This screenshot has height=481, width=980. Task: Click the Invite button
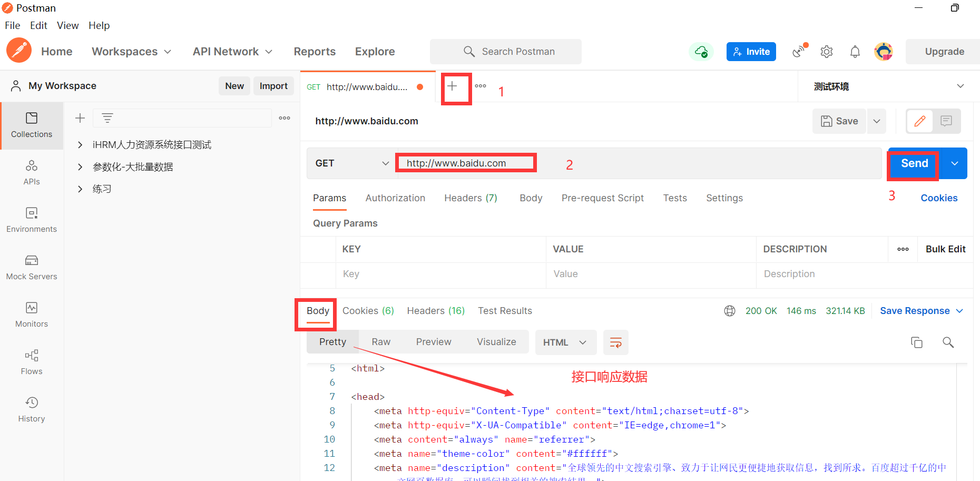pos(751,52)
